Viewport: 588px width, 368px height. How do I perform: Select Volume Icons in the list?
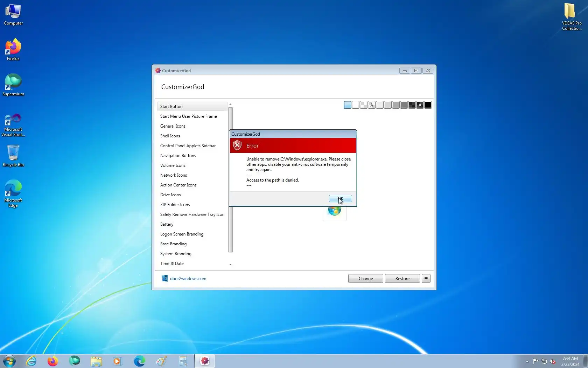point(192,165)
